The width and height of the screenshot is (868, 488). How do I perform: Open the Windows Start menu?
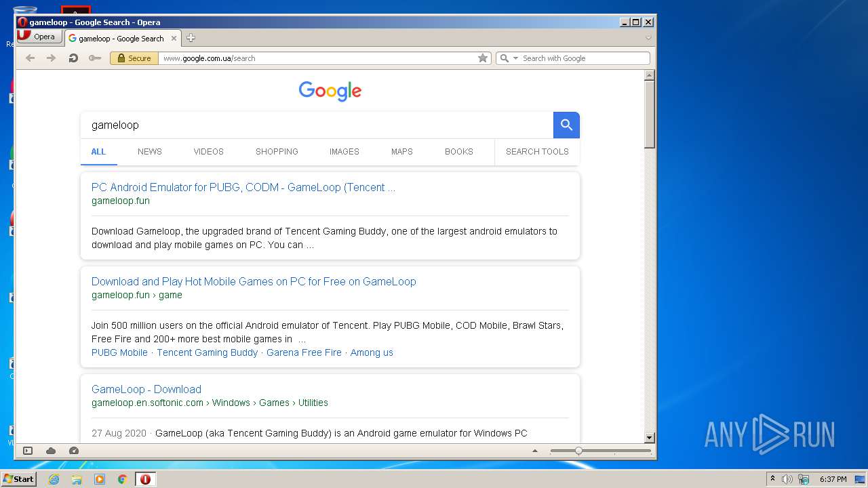tap(18, 479)
